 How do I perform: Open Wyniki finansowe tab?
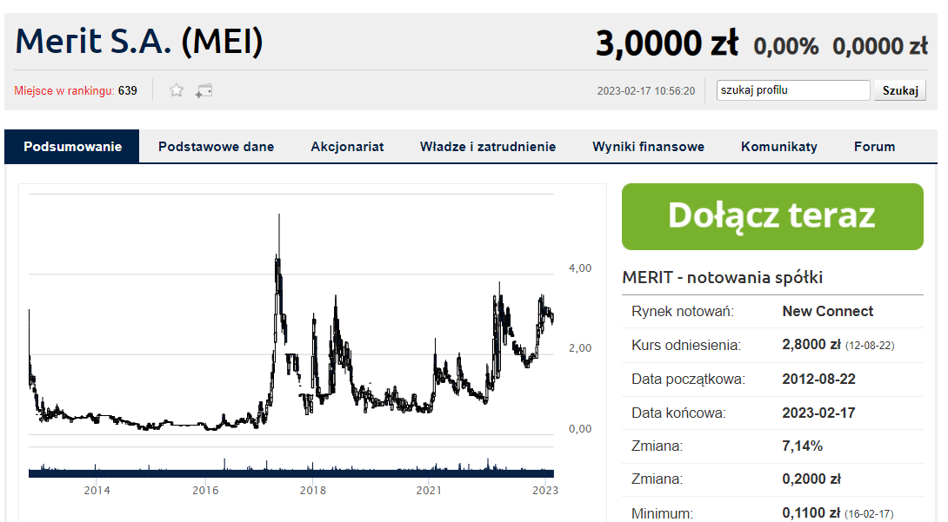(648, 146)
